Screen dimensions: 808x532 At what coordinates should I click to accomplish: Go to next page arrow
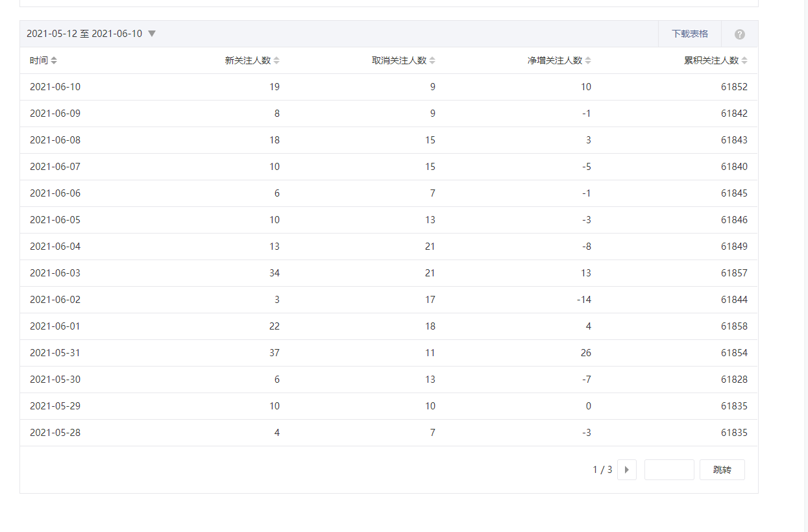pos(626,470)
